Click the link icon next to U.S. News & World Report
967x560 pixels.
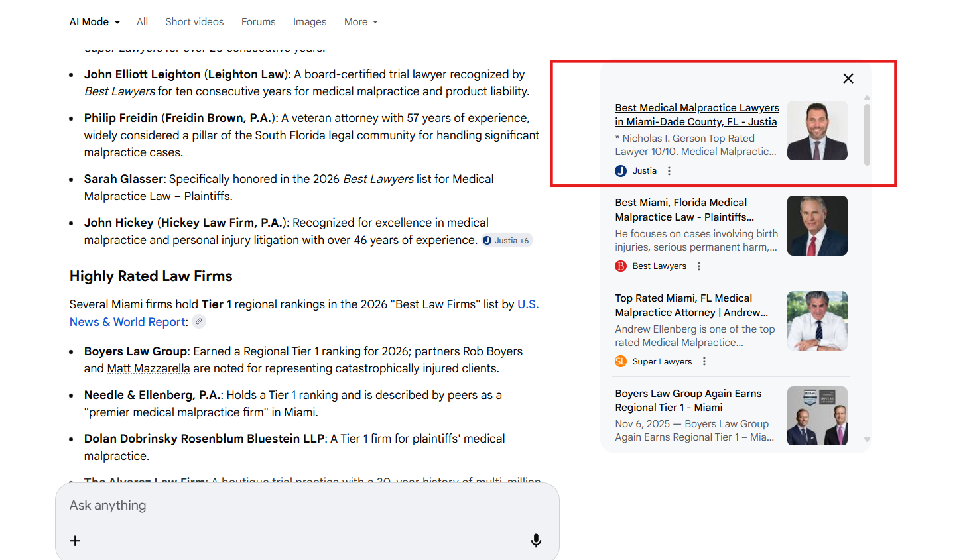point(198,321)
